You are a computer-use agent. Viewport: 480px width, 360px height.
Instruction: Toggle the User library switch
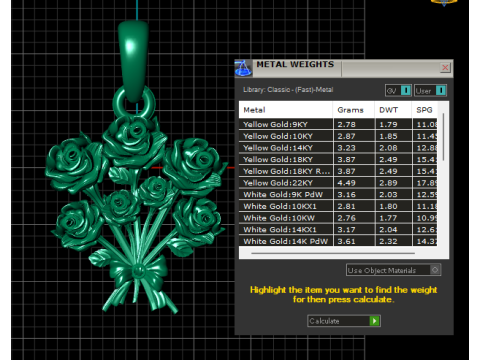click(430, 91)
